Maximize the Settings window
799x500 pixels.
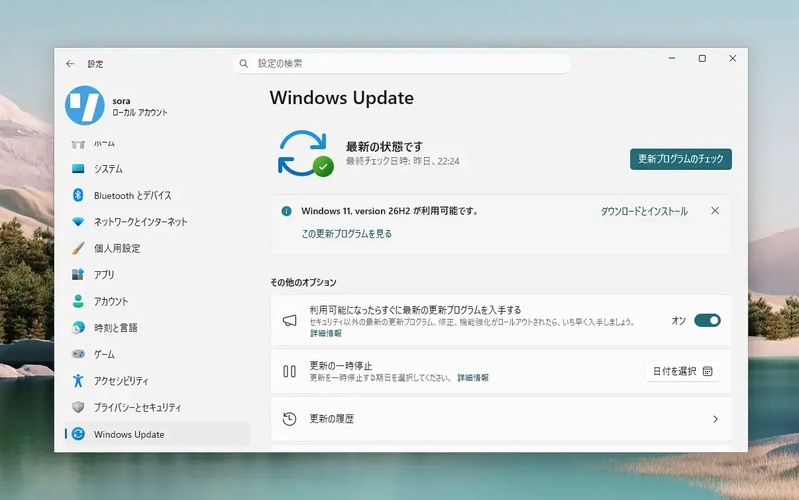click(x=702, y=59)
